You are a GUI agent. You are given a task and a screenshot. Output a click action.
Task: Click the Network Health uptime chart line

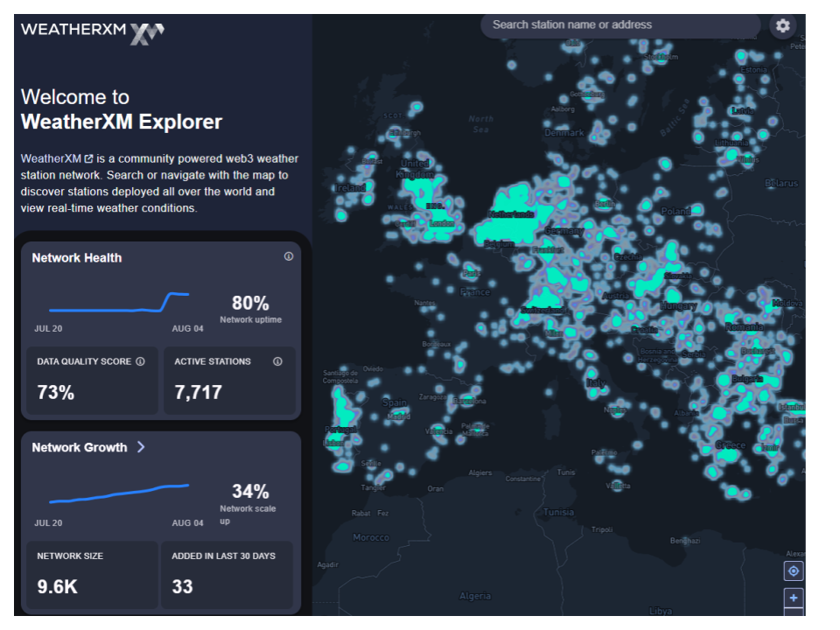pos(119,304)
